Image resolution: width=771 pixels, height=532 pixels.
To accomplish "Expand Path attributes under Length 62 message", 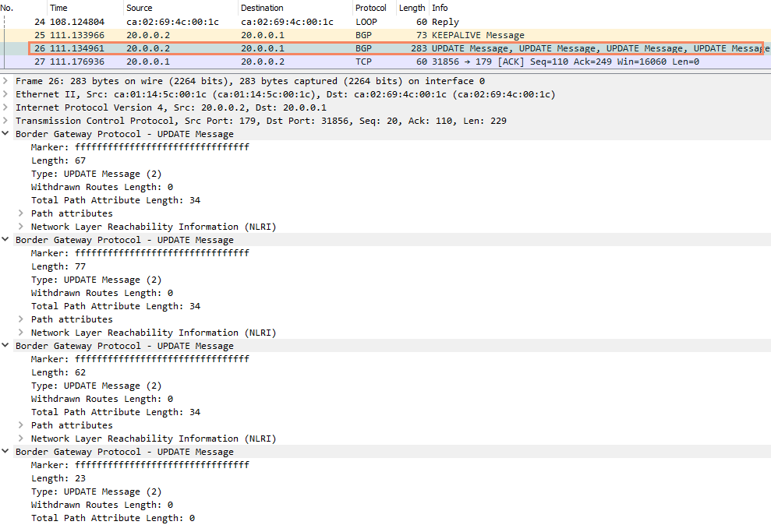I will 20,425.
